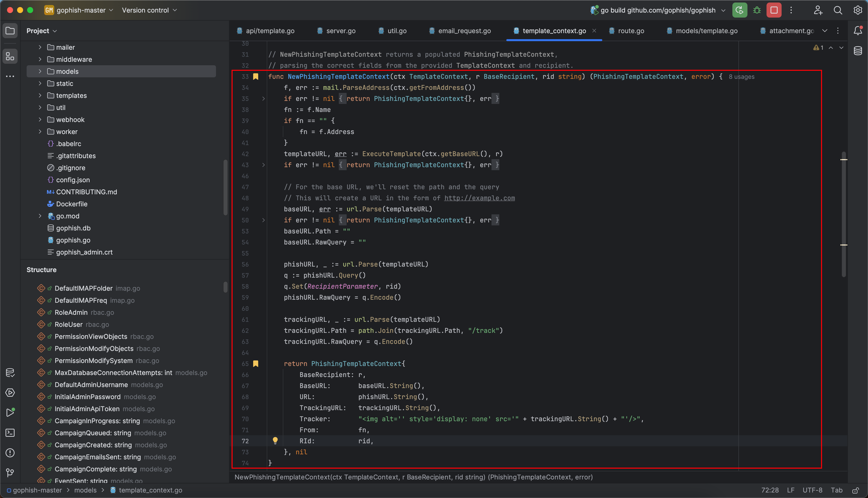Open Run tool window icon
868x498 pixels.
click(x=10, y=412)
